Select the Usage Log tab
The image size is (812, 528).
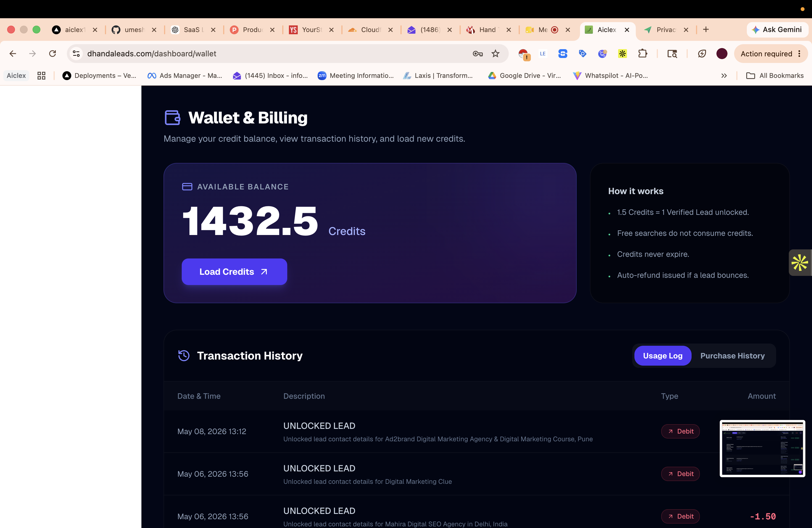click(x=663, y=355)
